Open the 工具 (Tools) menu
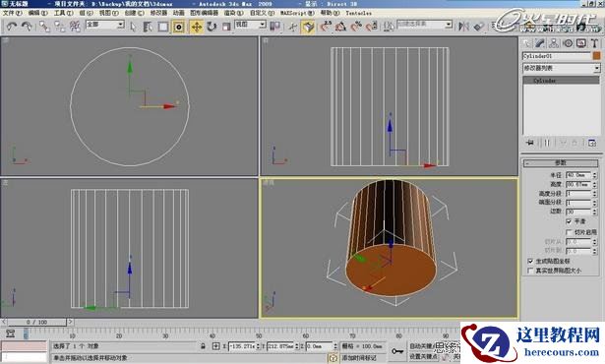Screen dimensions: 605x364 [63, 13]
